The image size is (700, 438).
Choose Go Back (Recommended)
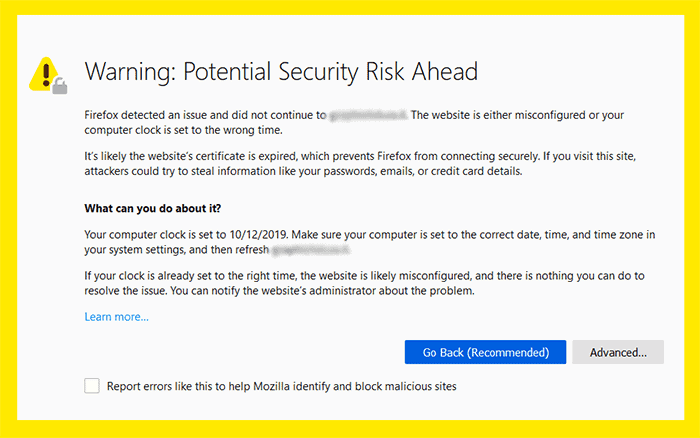coord(485,352)
